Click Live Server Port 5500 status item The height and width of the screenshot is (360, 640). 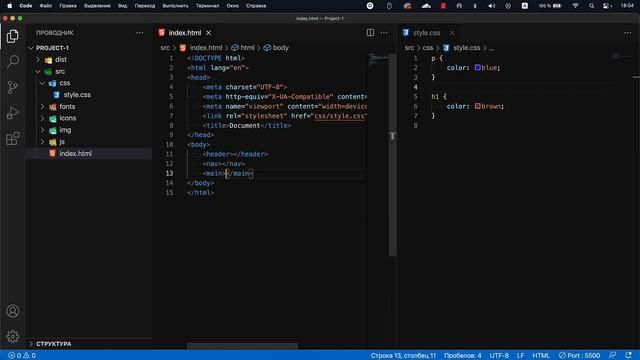(x=580, y=356)
